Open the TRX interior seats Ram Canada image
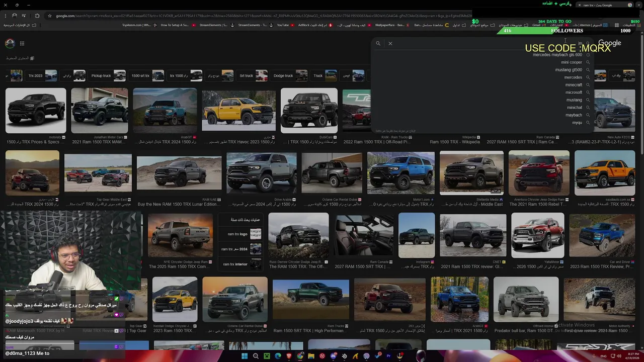The height and width of the screenshot is (362, 644). (x=364, y=235)
